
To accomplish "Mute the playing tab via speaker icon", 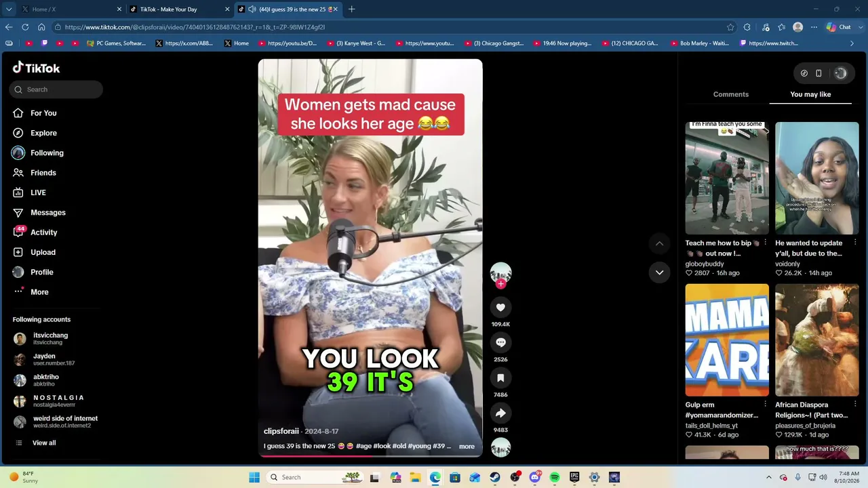I will click(252, 9).
